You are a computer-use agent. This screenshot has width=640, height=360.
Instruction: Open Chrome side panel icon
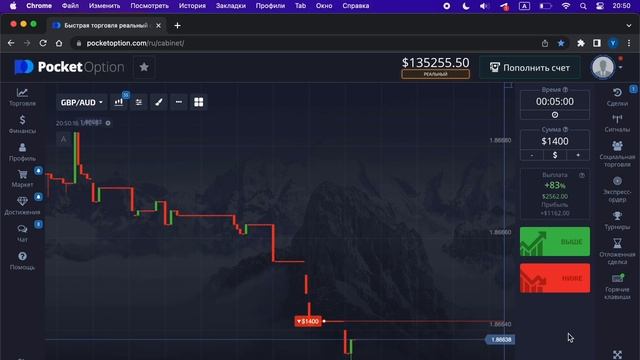[597, 43]
